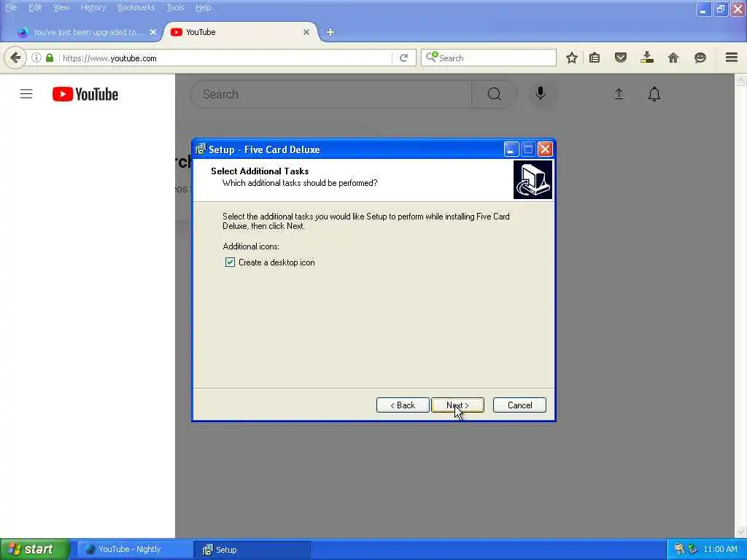Image resolution: width=747 pixels, height=560 pixels.
Task: Click the Next button in Setup
Action: point(457,405)
